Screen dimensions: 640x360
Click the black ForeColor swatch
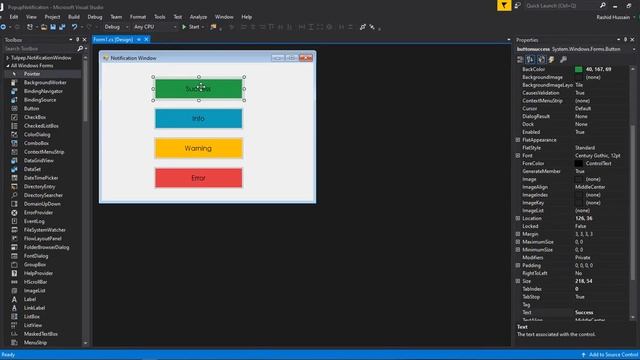point(578,163)
